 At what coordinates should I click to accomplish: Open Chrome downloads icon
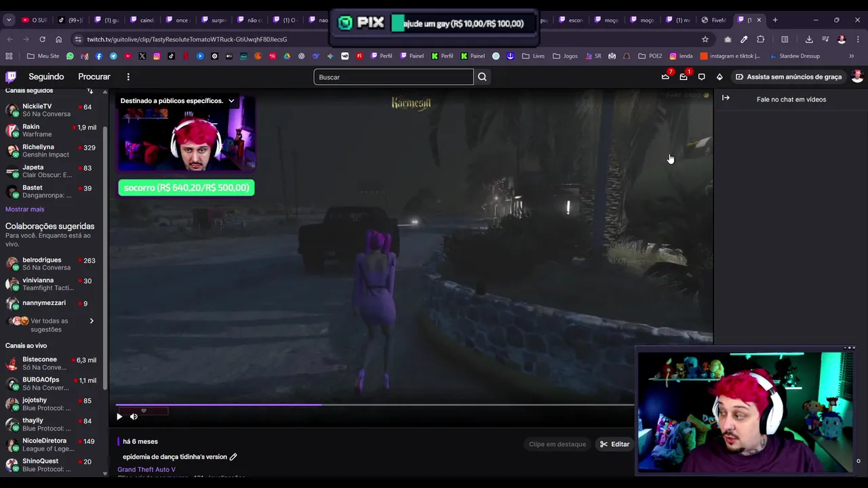[x=809, y=39]
